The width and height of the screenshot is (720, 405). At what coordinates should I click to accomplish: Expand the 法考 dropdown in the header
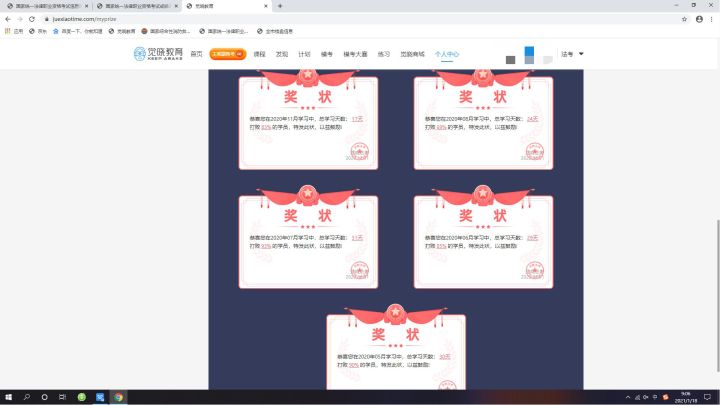click(572, 54)
